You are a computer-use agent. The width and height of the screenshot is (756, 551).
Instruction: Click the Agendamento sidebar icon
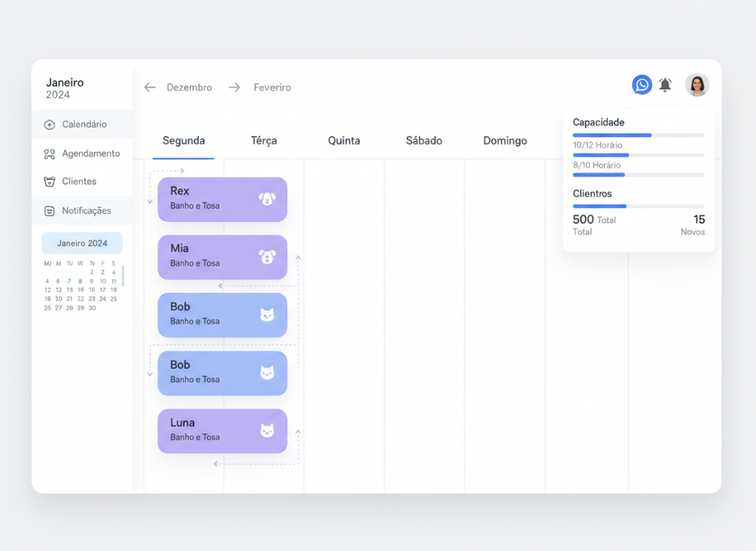(x=49, y=154)
